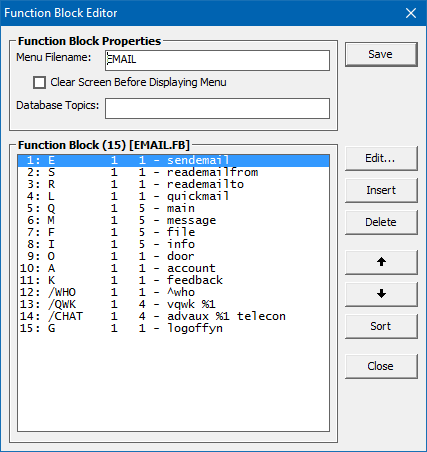Select the quickmail row
The image size is (427, 452).
click(x=173, y=196)
